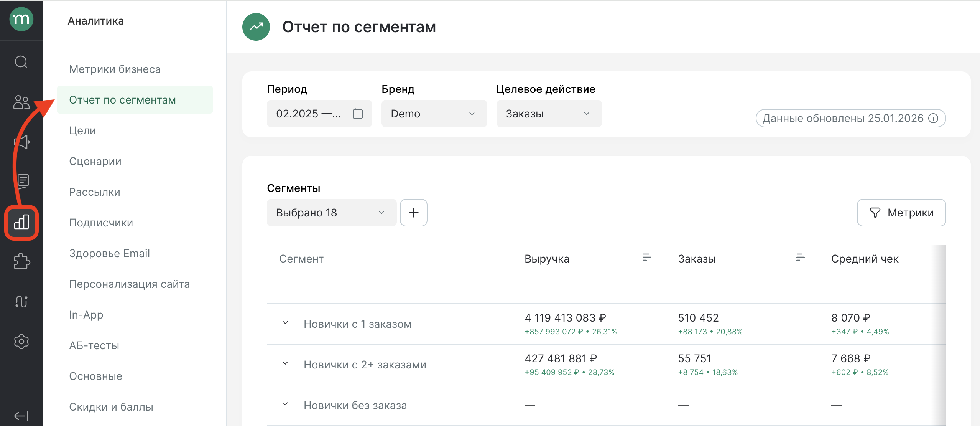
Task: Collapse the Новички без заказа row
Action: click(285, 404)
